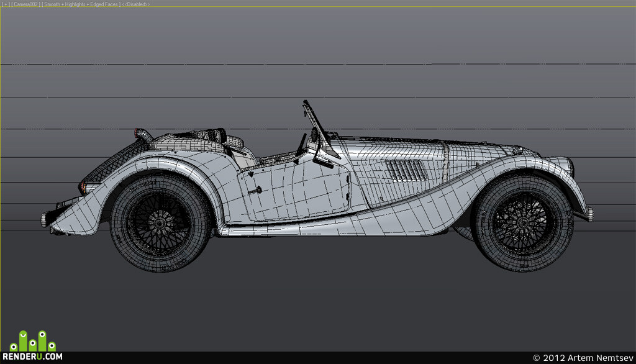The width and height of the screenshot is (636, 364).
Task: Click the <<Disabled>> viewport label
Action: [x=136, y=4]
